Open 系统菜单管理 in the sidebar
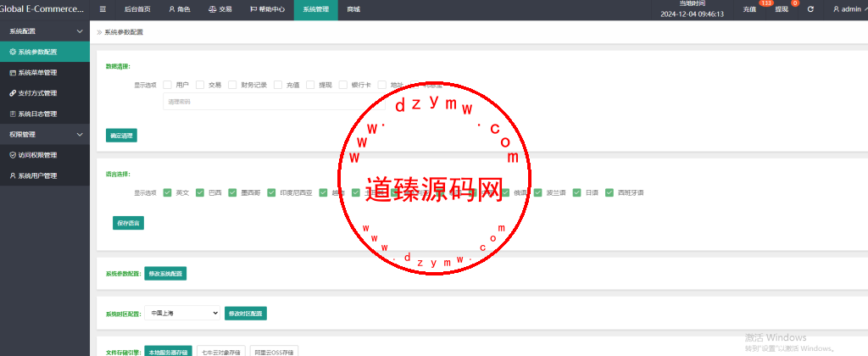The width and height of the screenshot is (868, 356). coord(45,73)
